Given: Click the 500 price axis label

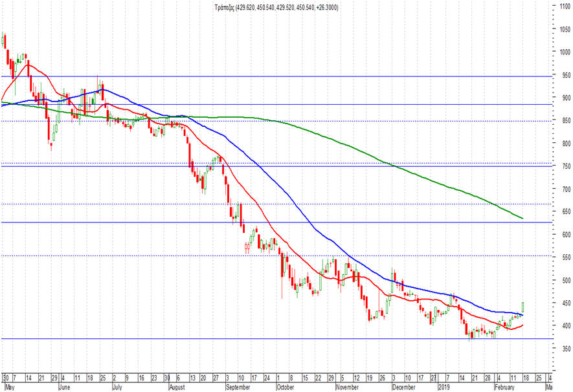Looking at the screenshot, I should [567, 280].
